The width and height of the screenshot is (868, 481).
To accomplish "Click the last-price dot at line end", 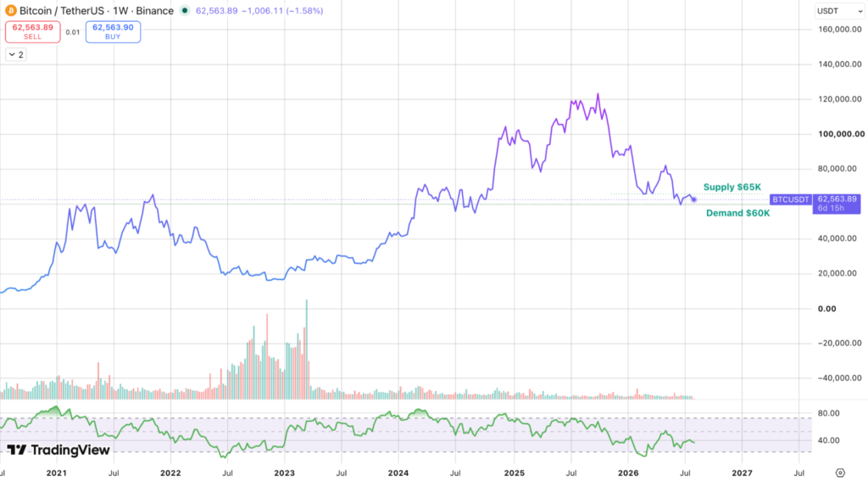I will (693, 199).
